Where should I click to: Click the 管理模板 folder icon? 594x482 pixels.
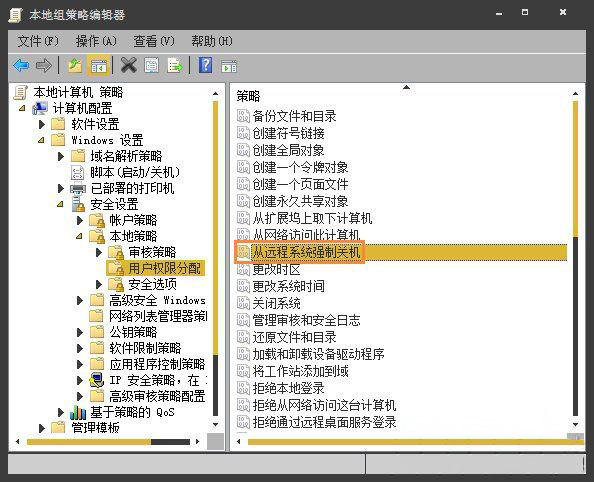(x=58, y=427)
